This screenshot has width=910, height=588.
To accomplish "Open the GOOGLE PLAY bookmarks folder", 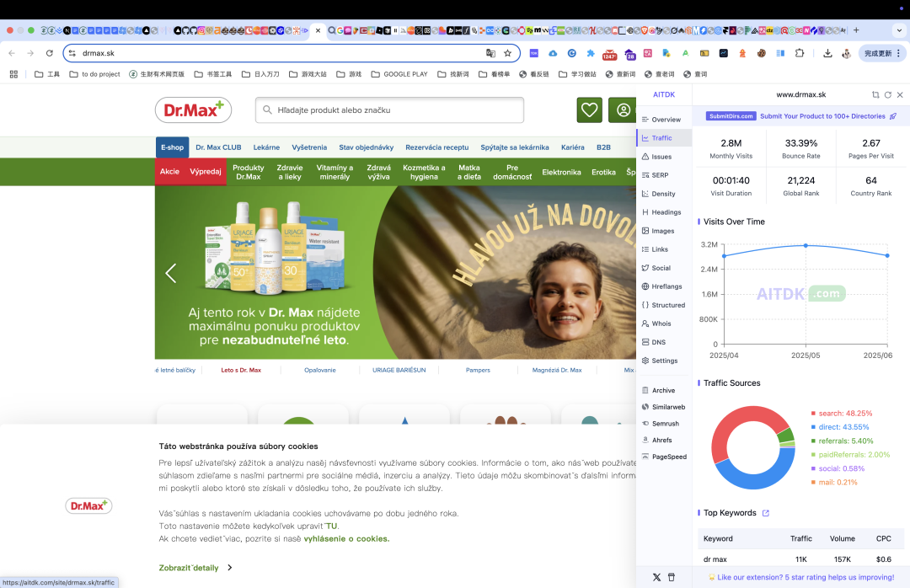I will coord(399,74).
